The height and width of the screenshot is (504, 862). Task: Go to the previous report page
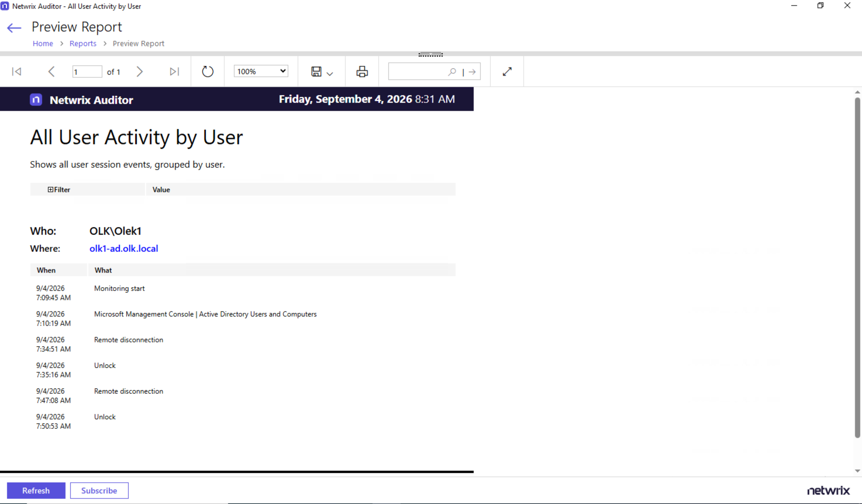[51, 72]
